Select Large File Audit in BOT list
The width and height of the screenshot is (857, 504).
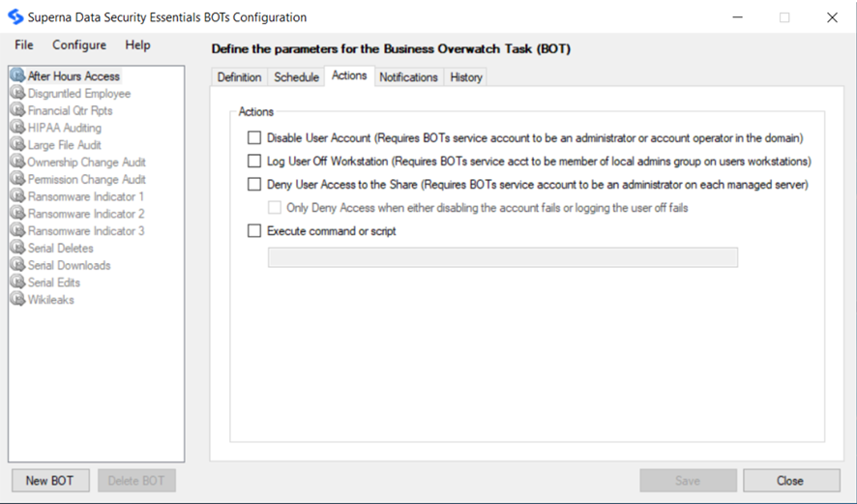(x=65, y=145)
